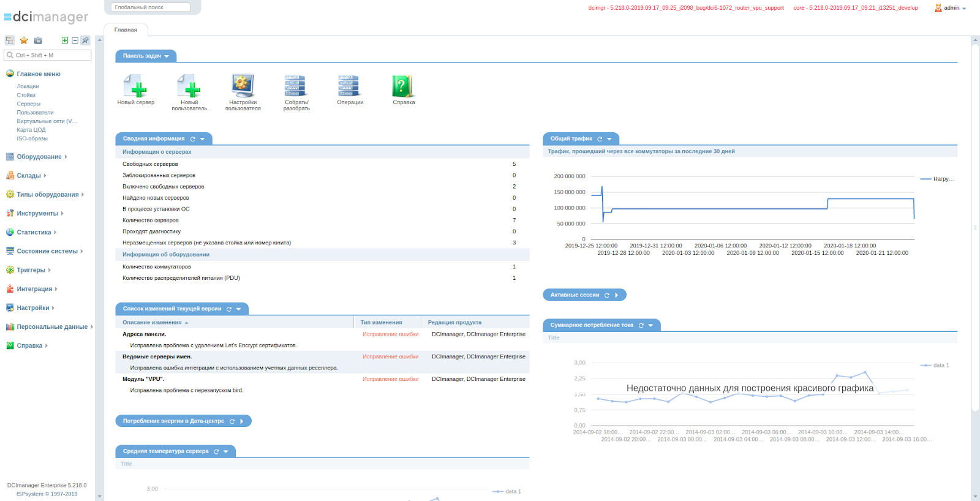Switch to the menu tree view icon
Viewport: 980px width, 501px height.
10,40
